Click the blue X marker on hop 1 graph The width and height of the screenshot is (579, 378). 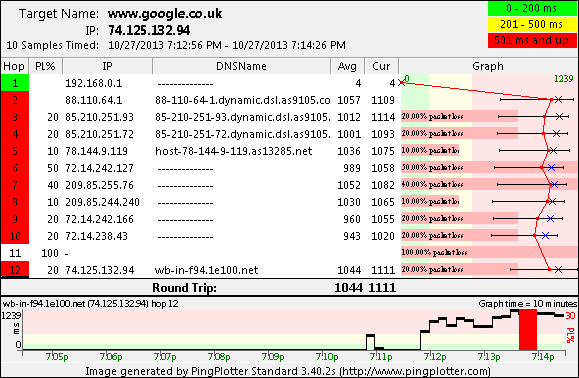click(401, 83)
